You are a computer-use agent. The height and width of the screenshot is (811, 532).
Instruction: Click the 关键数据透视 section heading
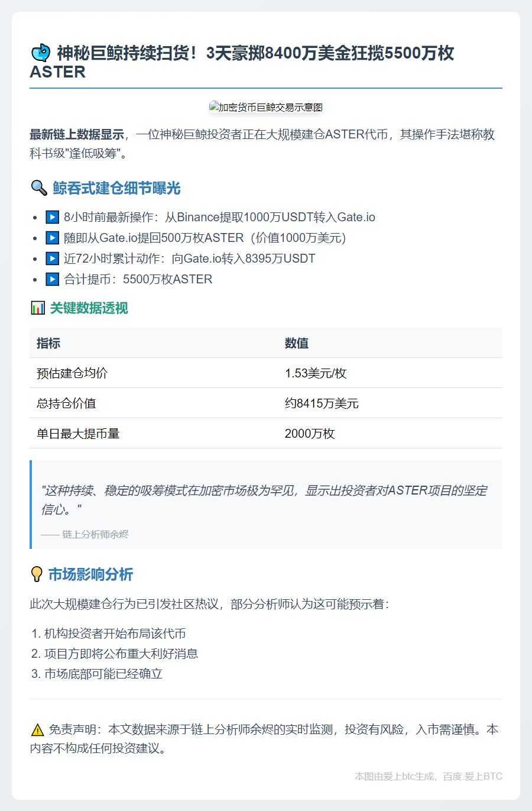[89, 308]
